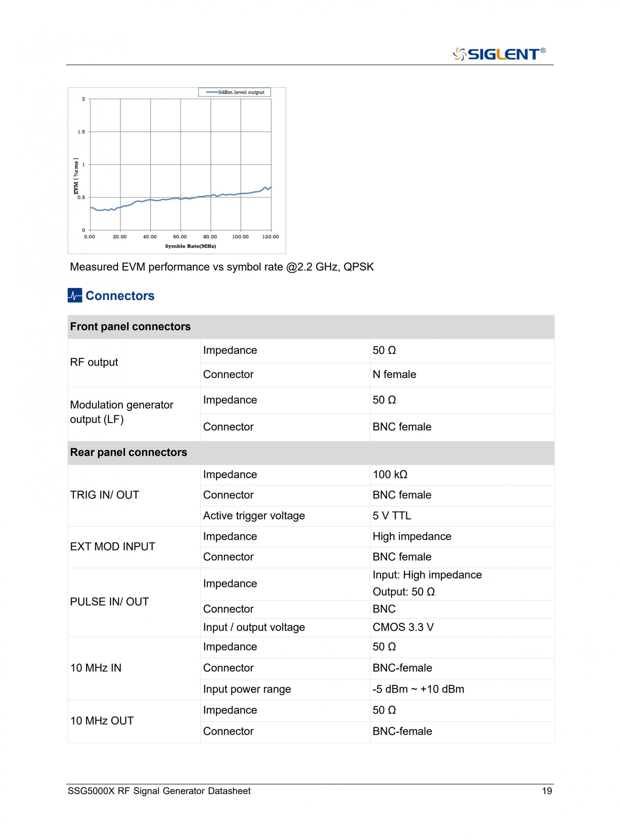Click the 100 kΩ impedance value
Screen dimensions: 620x840
click(x=390, y=474)
